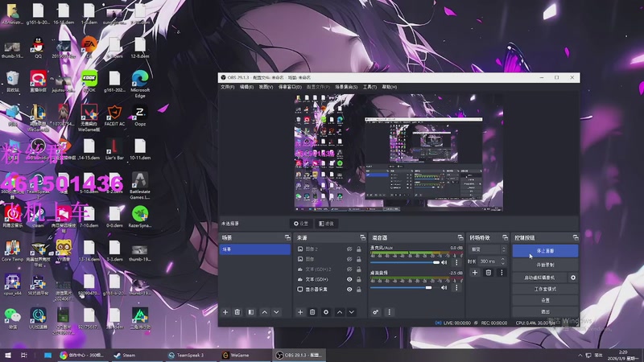Open source properties gear in Sources panel
Viewport: 644px width, 362px height.
coord(326,312)
